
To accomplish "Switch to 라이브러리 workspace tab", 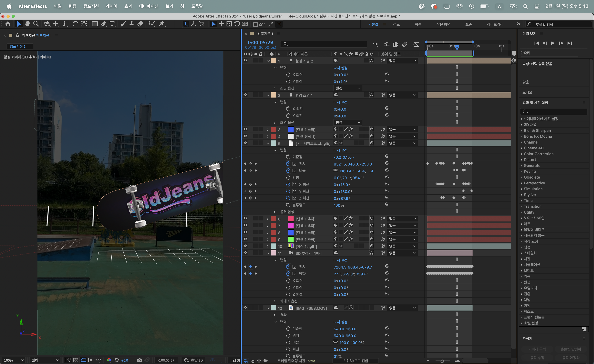I will click(x=495, y=24).
